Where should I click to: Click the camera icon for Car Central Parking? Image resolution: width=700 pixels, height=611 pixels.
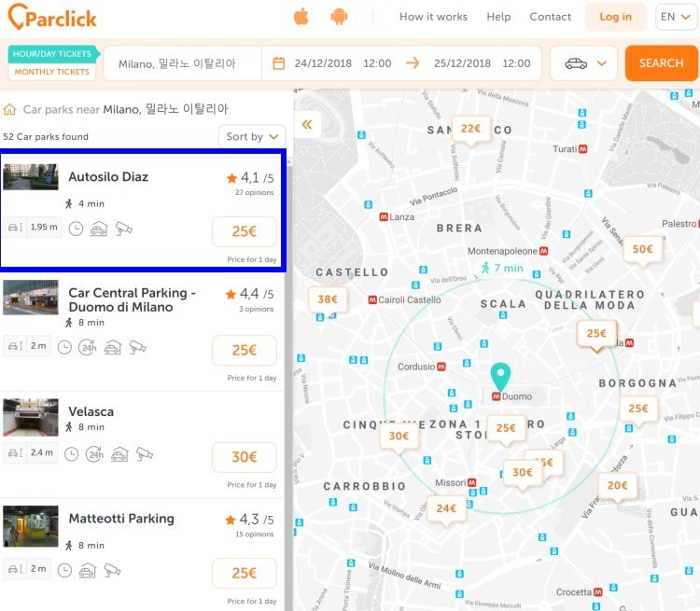pyautogui.click(x=137, y=347)
